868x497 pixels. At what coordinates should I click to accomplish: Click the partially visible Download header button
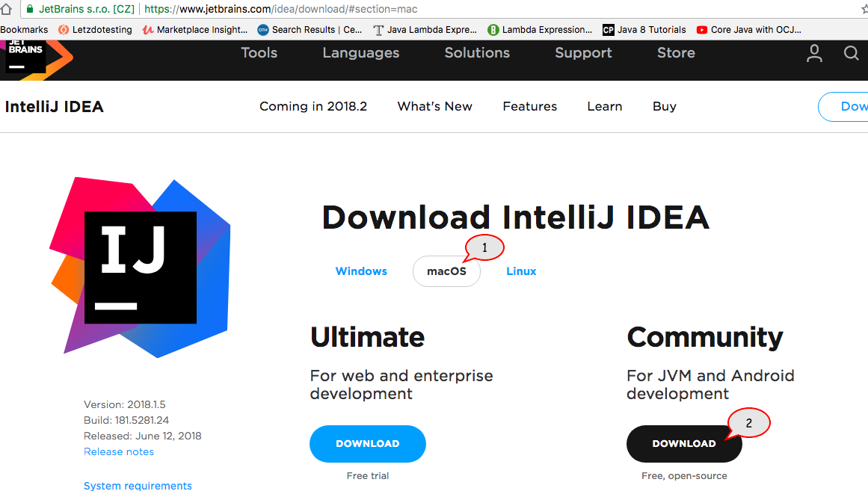pyautogui.click(x=843, y=107)
